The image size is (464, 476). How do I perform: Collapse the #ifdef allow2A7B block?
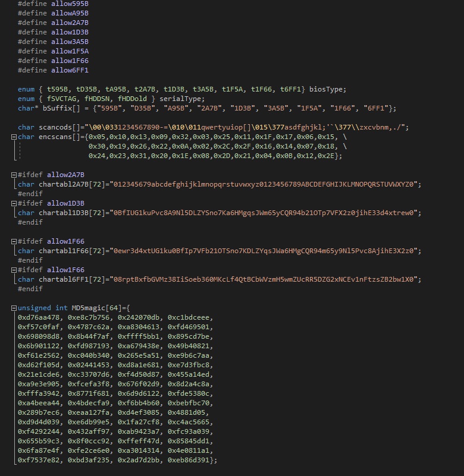[x=14, y=175]
